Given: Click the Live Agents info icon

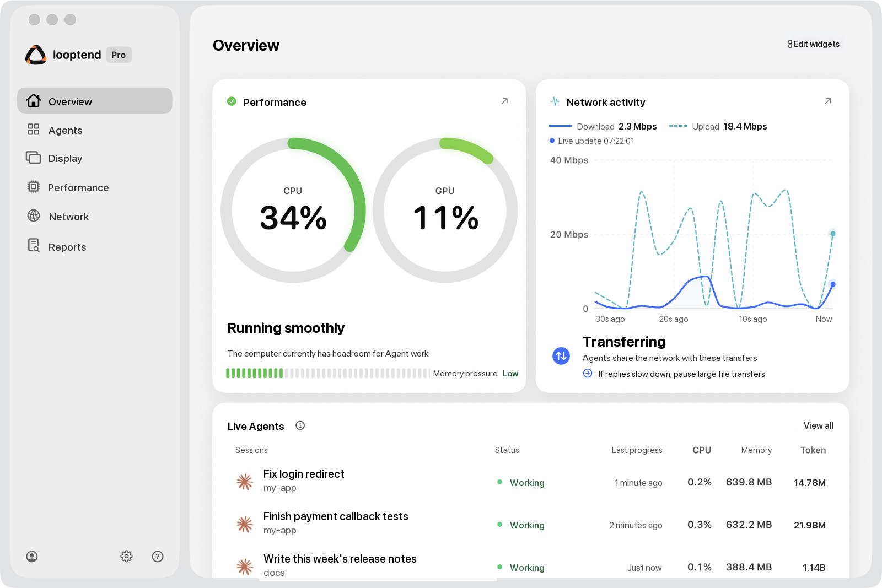Looking at the screenshot, I should (300, 425).
